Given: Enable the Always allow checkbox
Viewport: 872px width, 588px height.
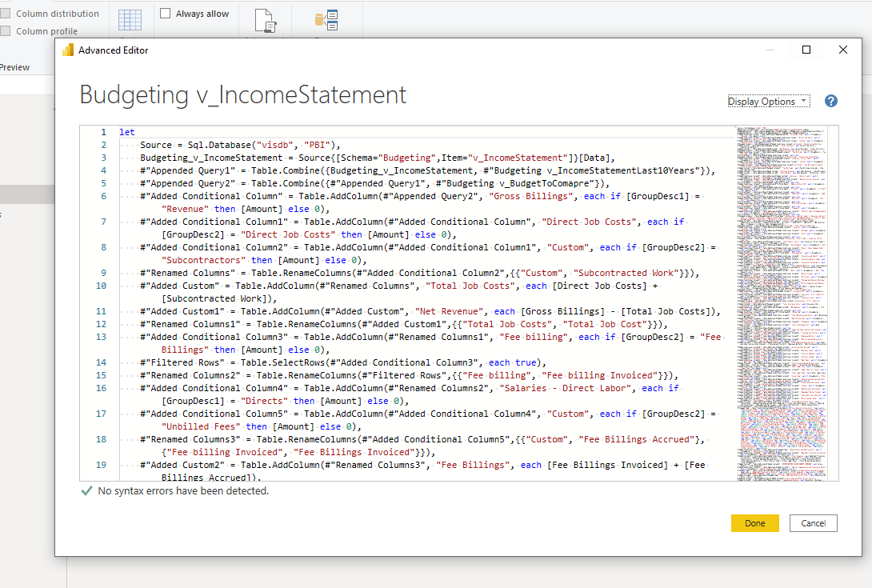Looking at the screenshot, I should pos(165,14).
